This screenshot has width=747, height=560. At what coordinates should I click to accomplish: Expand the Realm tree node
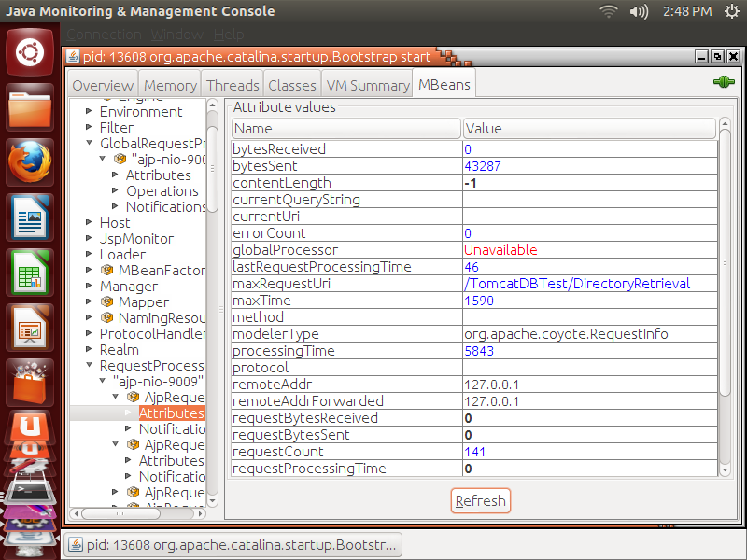pos(89,349)
